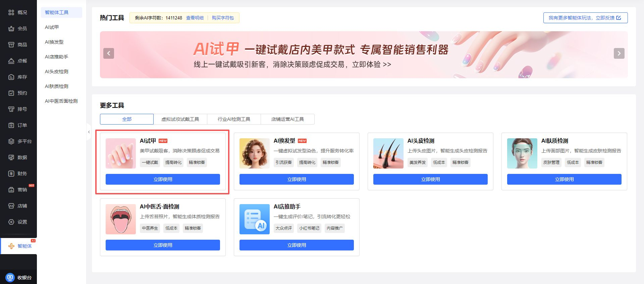This screenshot has height=284, width=644.
Task: Open 查看明细 link
Action: coord(195,18)
